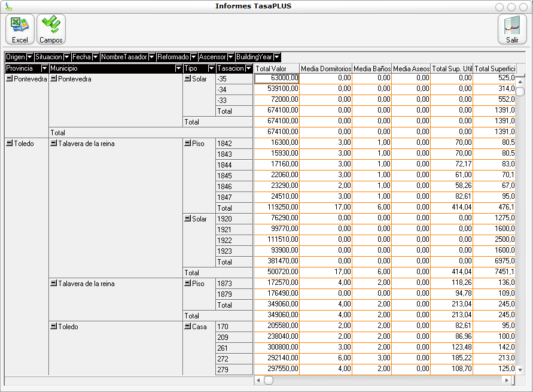Image resolution: width=533 pixels, height=392 pixels.
Task: Collapse the Toledo province row
Action: tap(9, 144)
